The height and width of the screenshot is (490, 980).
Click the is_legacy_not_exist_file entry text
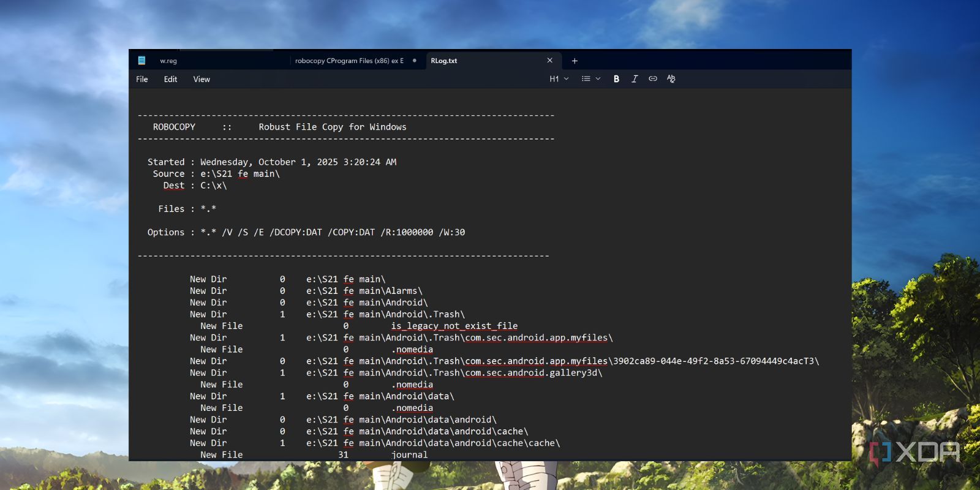[x=454, y=326]
